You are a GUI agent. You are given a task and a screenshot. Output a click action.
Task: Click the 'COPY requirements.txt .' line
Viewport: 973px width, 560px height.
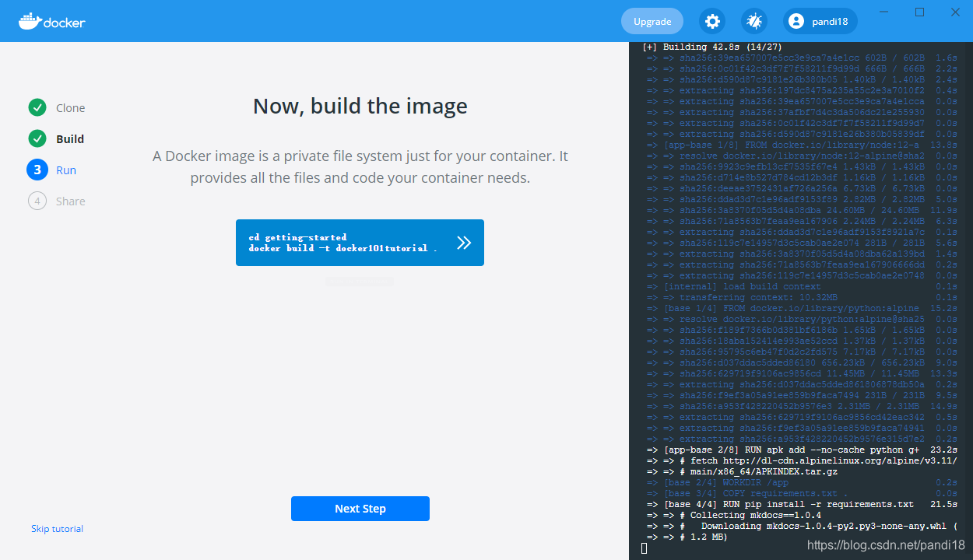click(802, 494)
